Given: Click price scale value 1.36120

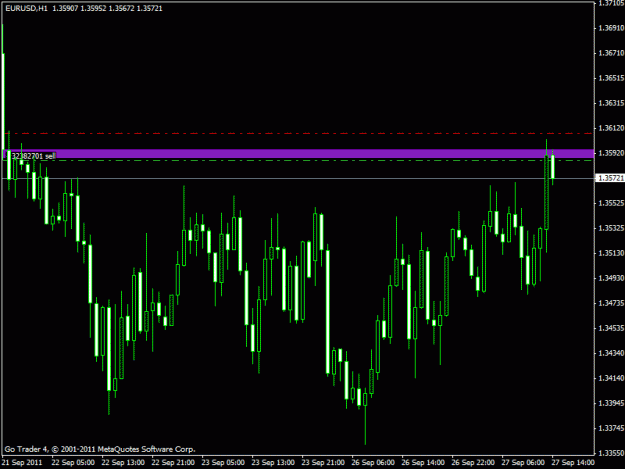Looking at the screenshot, I should [x=611, y=128].
